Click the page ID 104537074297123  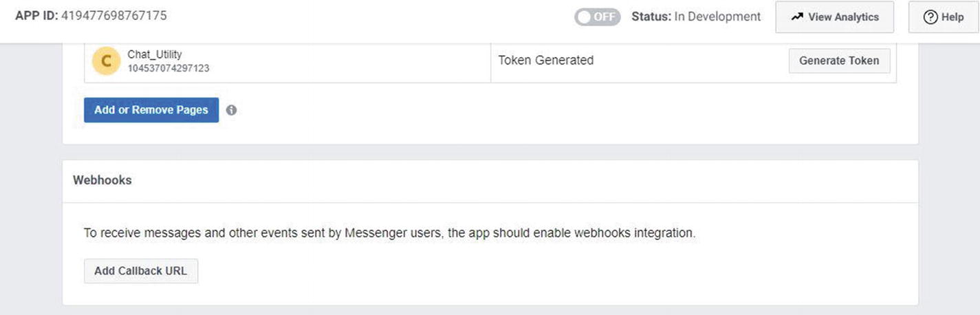click(x=168, y=69)
